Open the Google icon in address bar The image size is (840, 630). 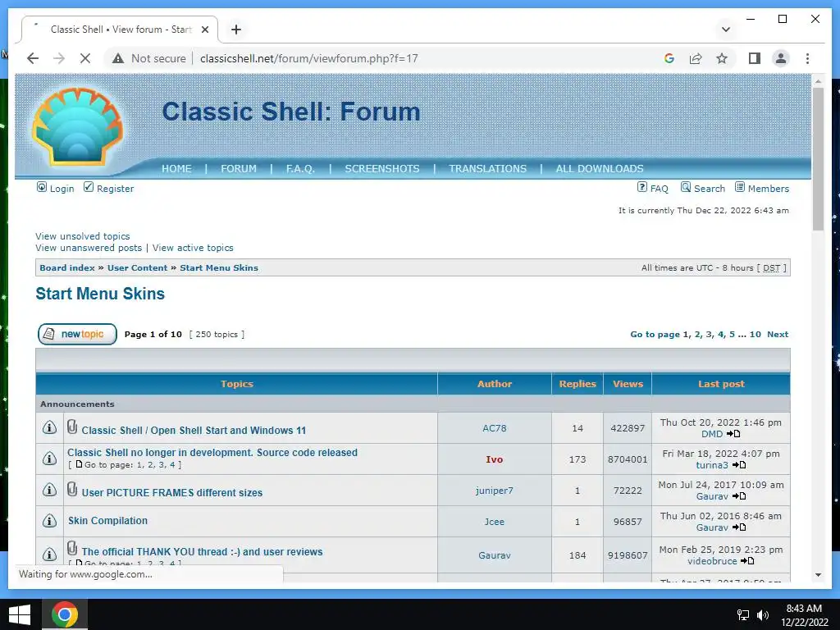click(669, 58)
